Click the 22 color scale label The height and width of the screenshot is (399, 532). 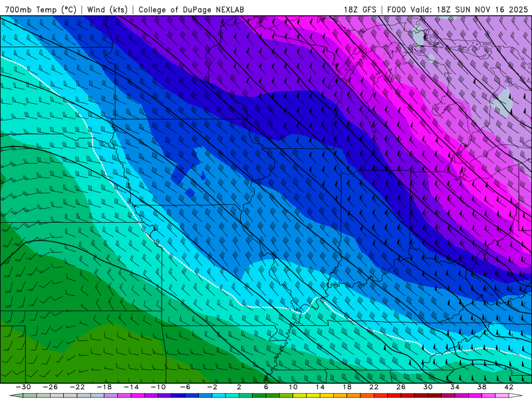pos(374,387)
